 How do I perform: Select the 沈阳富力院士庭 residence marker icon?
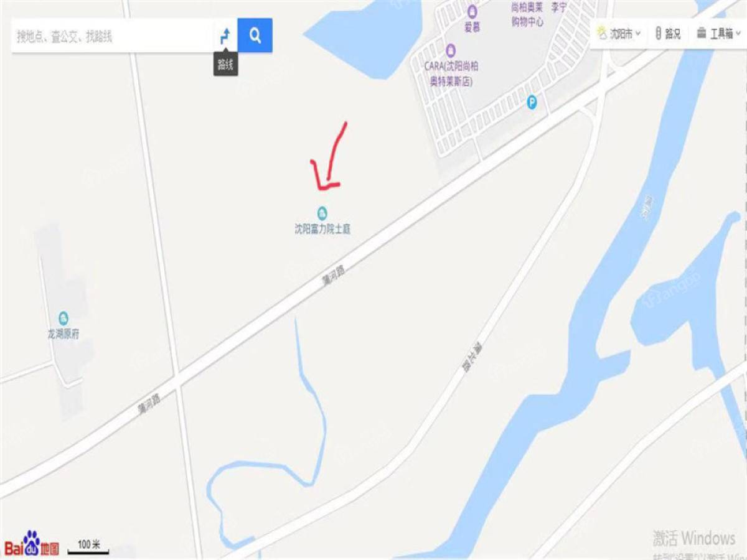point(322,212)
